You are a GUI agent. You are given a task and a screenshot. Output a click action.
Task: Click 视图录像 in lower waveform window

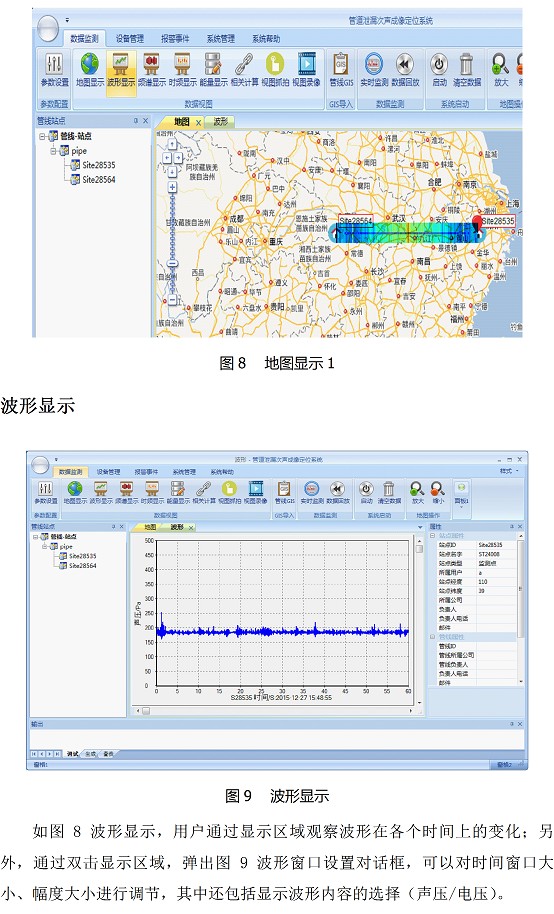tap(255, 493)
